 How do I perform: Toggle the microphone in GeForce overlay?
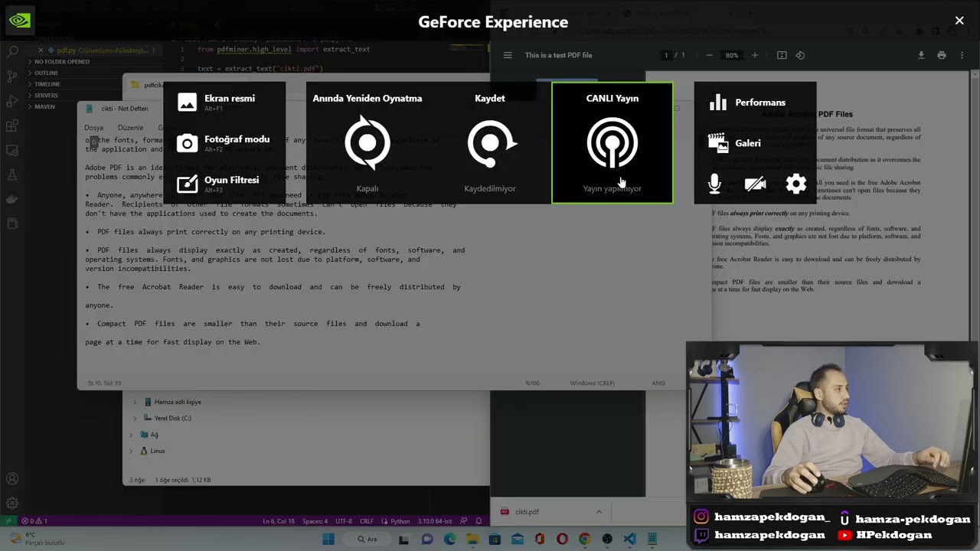click(x=714, y=184)
